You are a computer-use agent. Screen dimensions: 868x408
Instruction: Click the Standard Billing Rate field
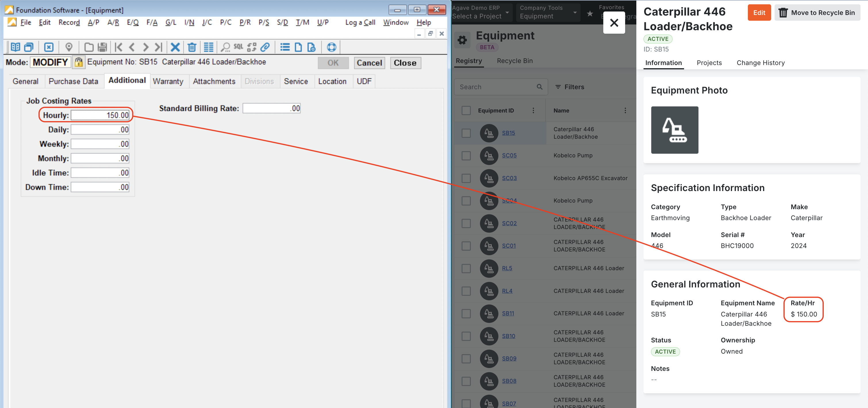click(271, 108)
